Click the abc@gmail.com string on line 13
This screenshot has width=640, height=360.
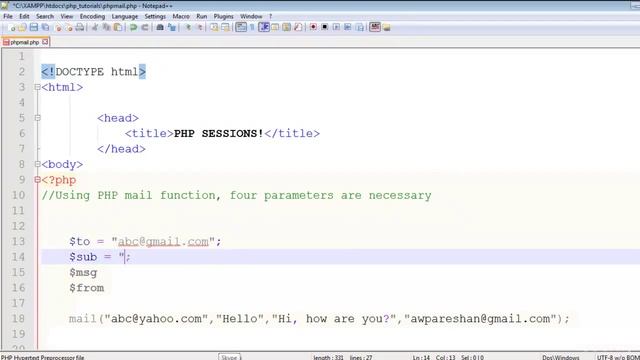[163, 241]
